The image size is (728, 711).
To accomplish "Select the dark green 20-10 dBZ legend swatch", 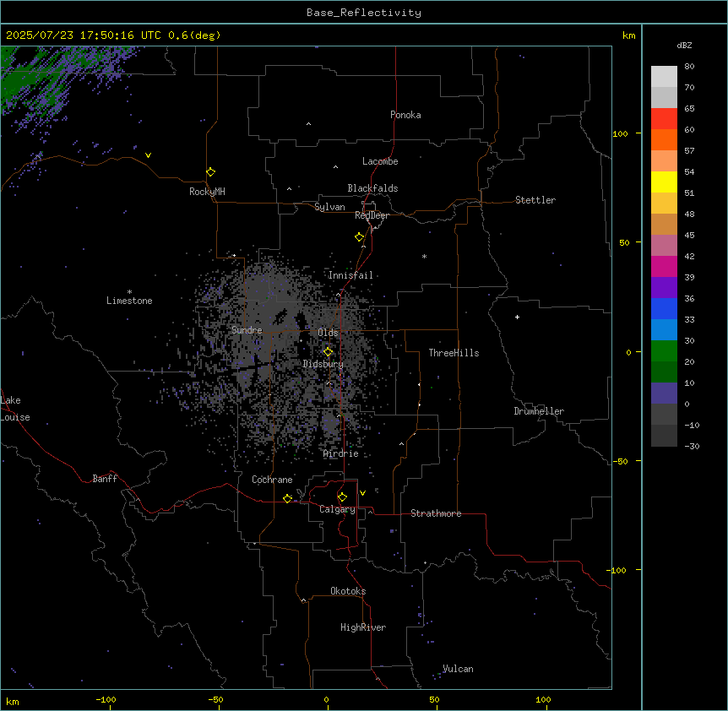I will point(664,372).
